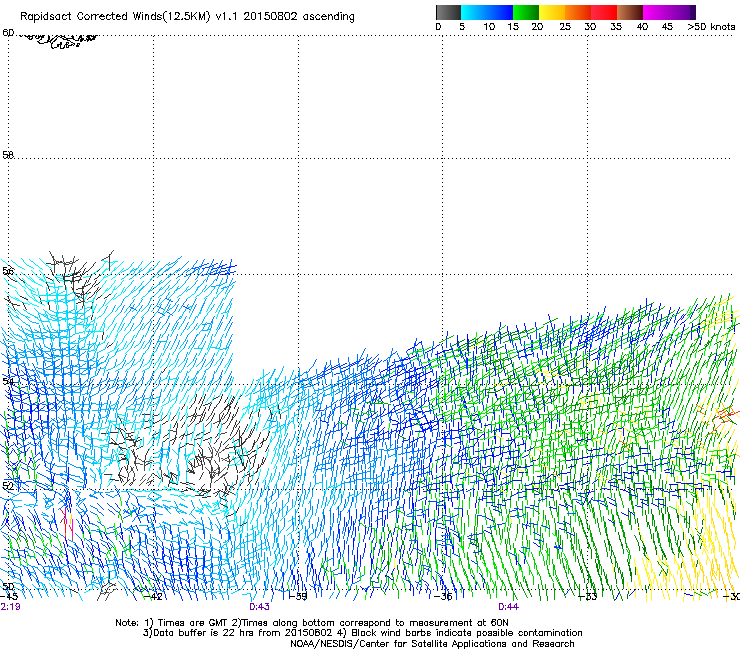Click the grey 0–5 knots legend segment
This screenshot has height=650, width=740.
(x=448, y=12)
